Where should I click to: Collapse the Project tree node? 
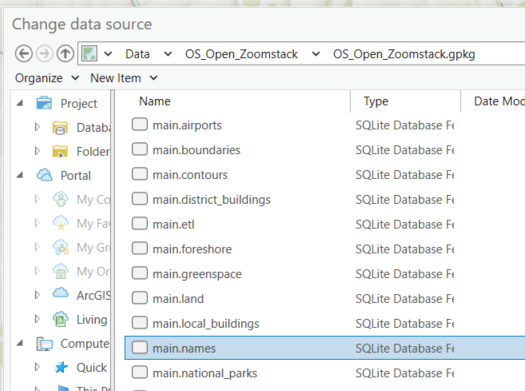(20, 103)
